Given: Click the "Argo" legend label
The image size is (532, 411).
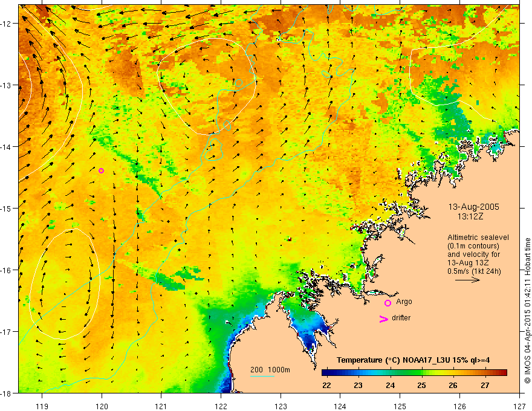Looking at the screenshot, I should [x=404, y=302].
